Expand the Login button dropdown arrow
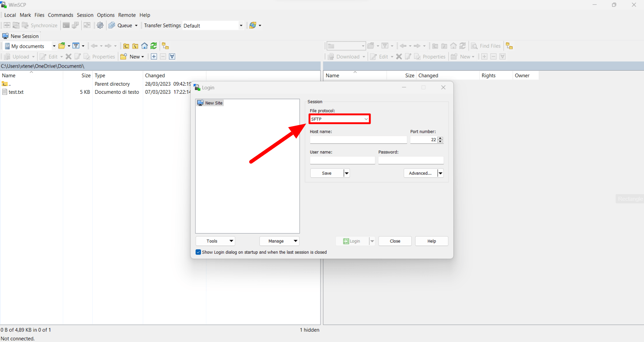This screenshot has width=644, height=342. pyautogui.click(x=372, y=241)
